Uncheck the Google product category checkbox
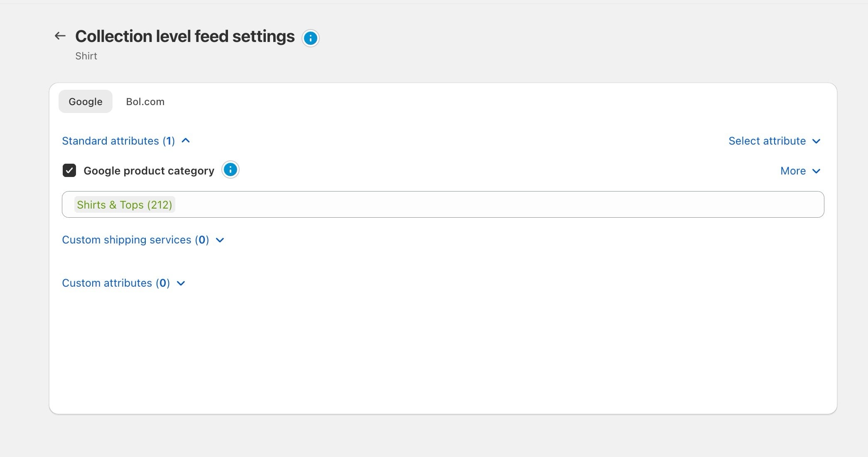The image size is (868, 457). point(69,170)
